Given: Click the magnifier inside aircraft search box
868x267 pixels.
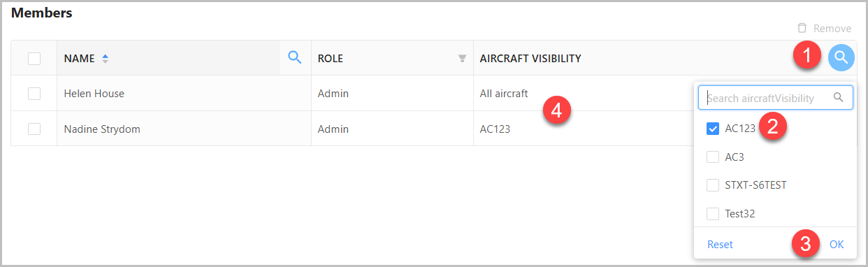Looking at the screenshot, I should point(839,98).
